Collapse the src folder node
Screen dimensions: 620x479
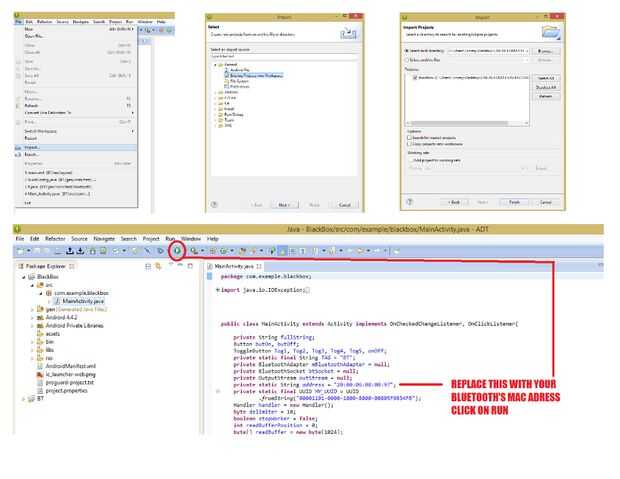pyautogui.click(x=32, y=285)
